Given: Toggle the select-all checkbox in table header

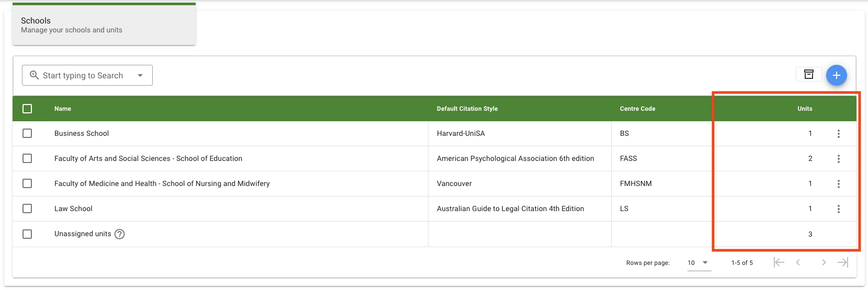Looking at the screenshot, I should pyautogui.click(x=27, y=109).
